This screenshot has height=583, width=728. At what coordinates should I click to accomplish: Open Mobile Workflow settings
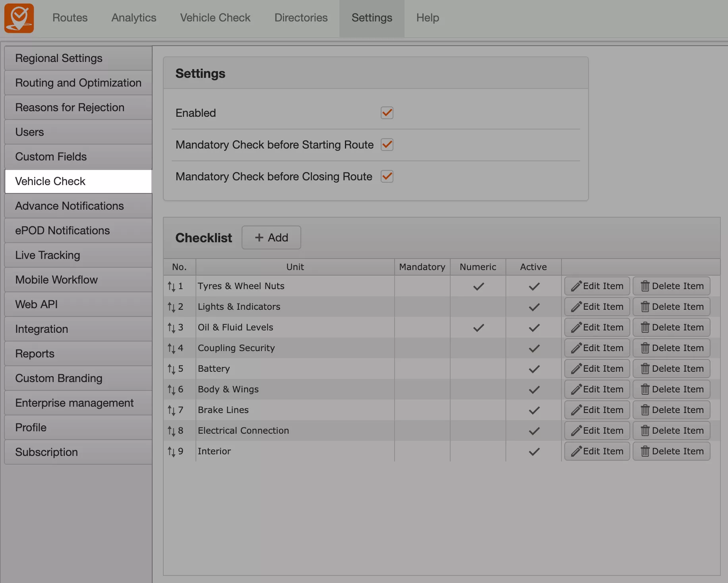click(78, 280)
